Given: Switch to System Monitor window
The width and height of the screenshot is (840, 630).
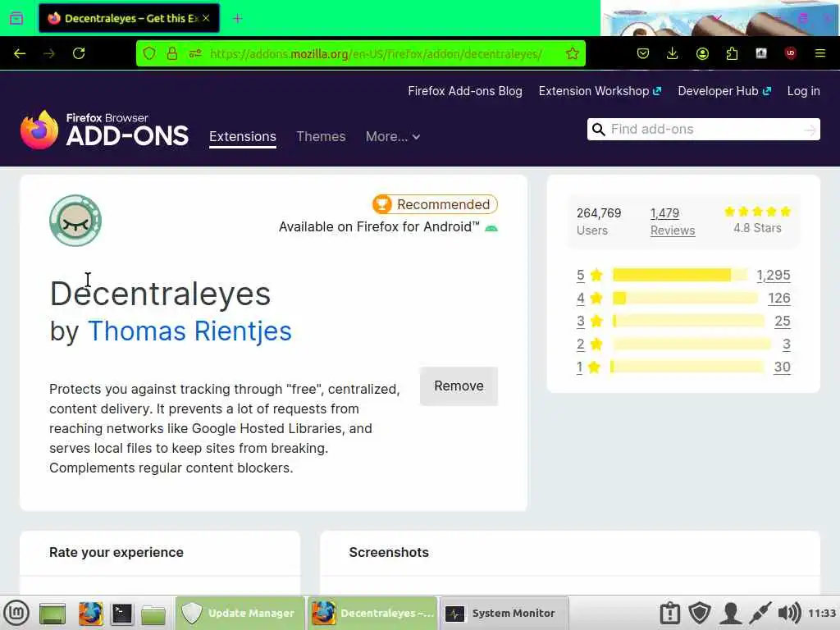Looking at the screenshot, I should [x=504, y=613].
